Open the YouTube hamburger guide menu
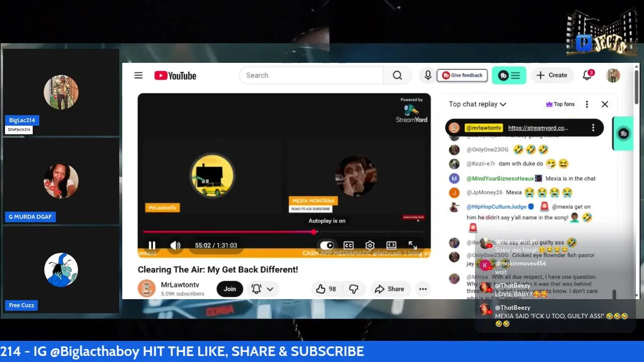644x362 pixels. [x=138, y=75]
